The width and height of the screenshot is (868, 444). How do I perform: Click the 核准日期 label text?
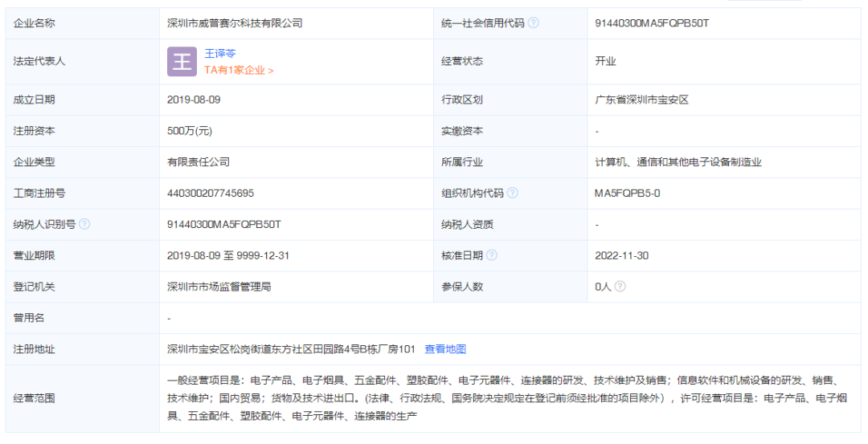point(462,255)
